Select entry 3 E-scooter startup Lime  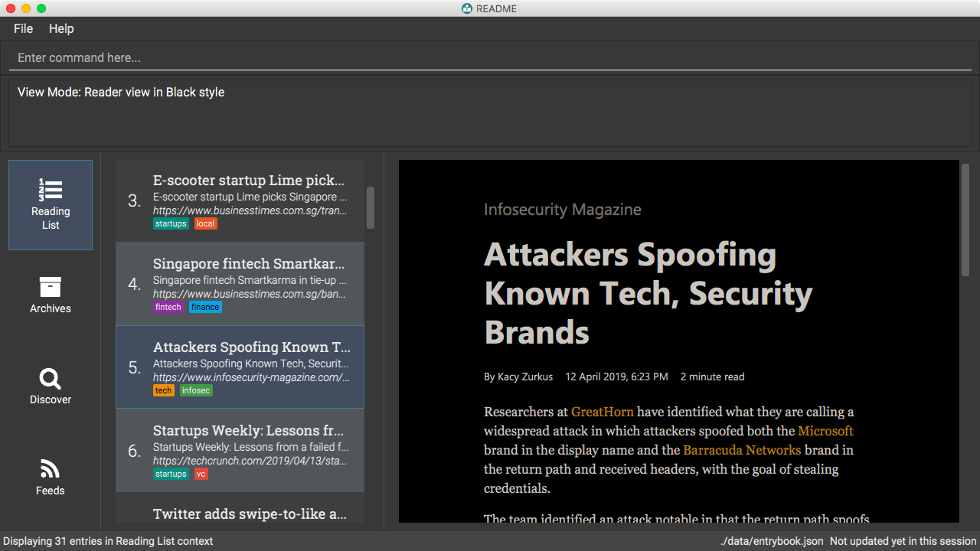[240, 201]
